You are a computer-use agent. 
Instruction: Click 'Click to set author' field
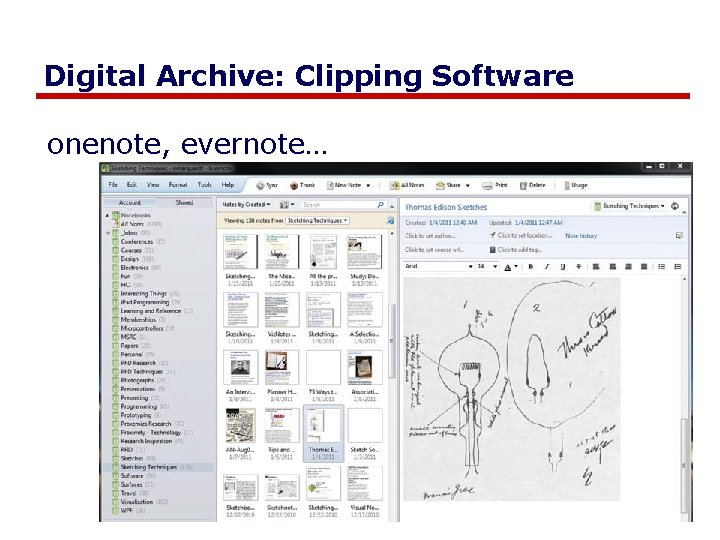point(430,236)
